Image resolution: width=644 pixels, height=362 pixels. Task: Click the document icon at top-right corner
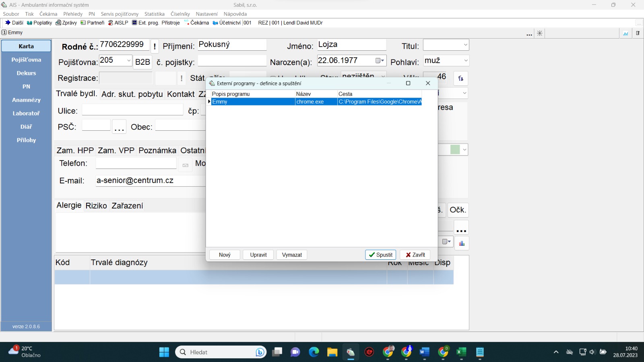pyautogui.click(x=638, y=33)
